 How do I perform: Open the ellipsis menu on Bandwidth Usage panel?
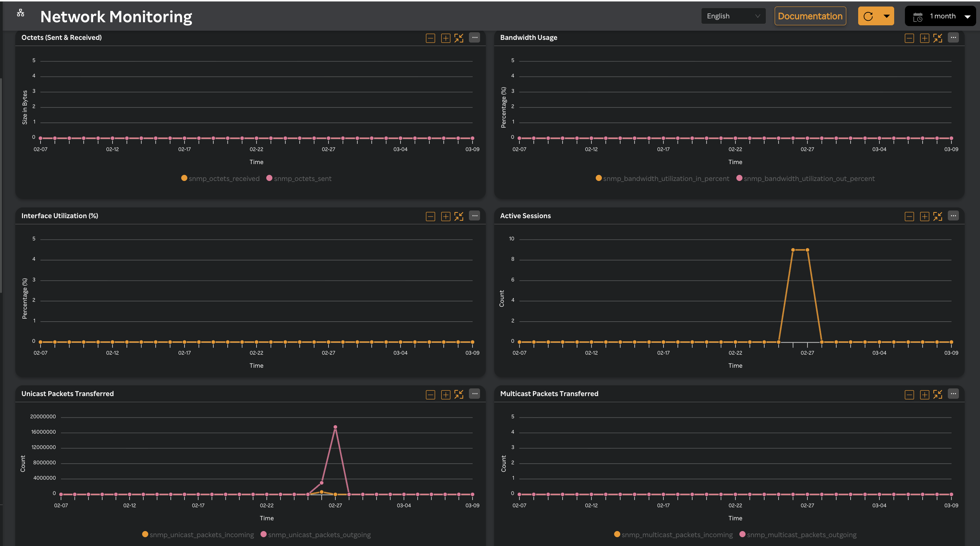(x=953, y=38)
